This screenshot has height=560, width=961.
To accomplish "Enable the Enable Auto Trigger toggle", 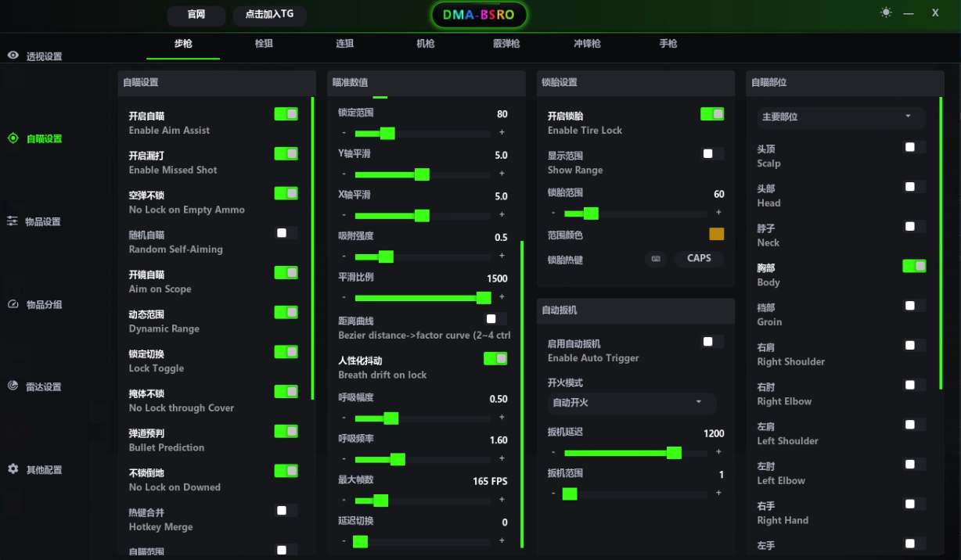I will point(712,342).
